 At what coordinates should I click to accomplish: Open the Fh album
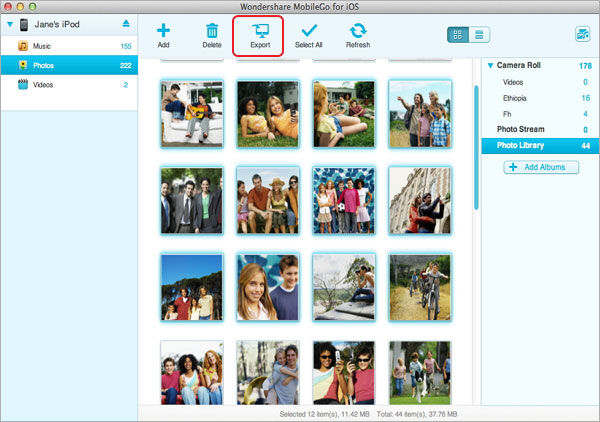point(540,114)
